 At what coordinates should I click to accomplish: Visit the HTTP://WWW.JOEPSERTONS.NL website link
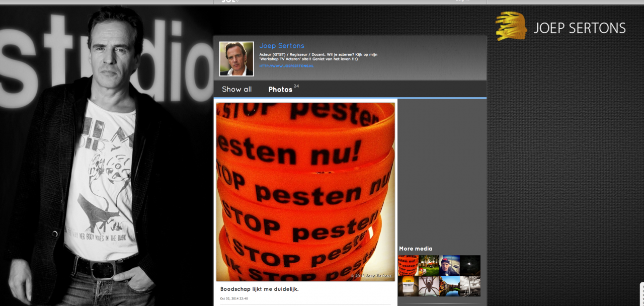pos(286,66)
